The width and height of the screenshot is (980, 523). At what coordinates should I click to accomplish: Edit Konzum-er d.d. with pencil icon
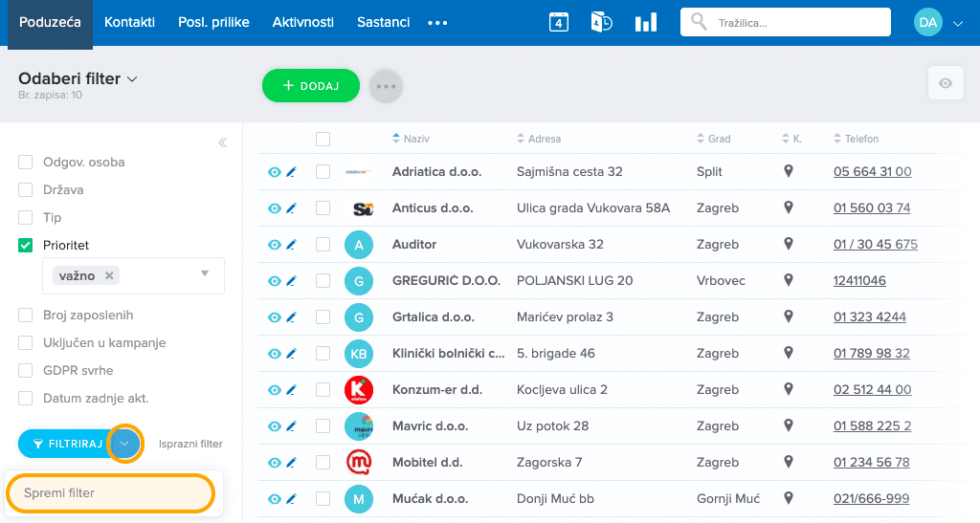(291, 390)
